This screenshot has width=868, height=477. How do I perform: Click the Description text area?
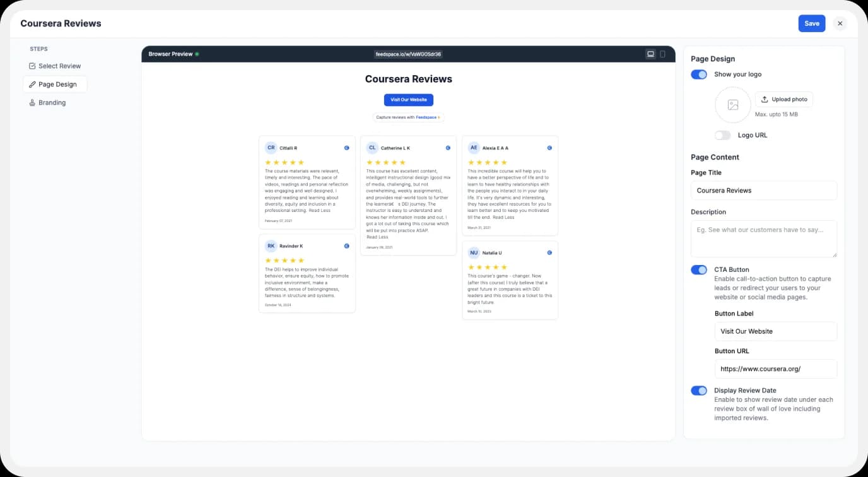[763, 238]
